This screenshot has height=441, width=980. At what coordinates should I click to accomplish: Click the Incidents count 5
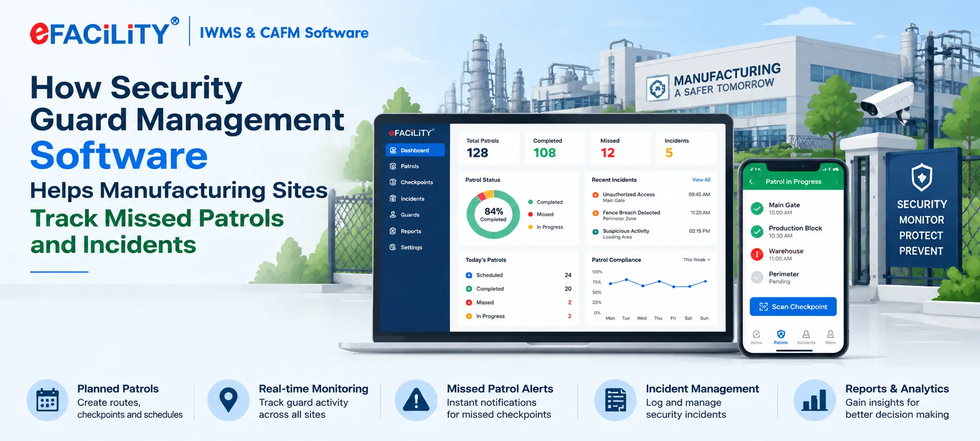(x=669, y=153)
